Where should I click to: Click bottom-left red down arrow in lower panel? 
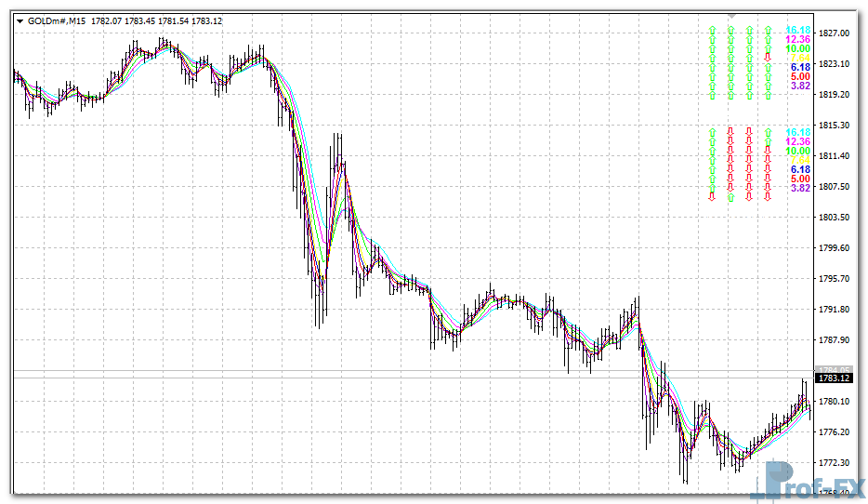click(x=712, y=197)
